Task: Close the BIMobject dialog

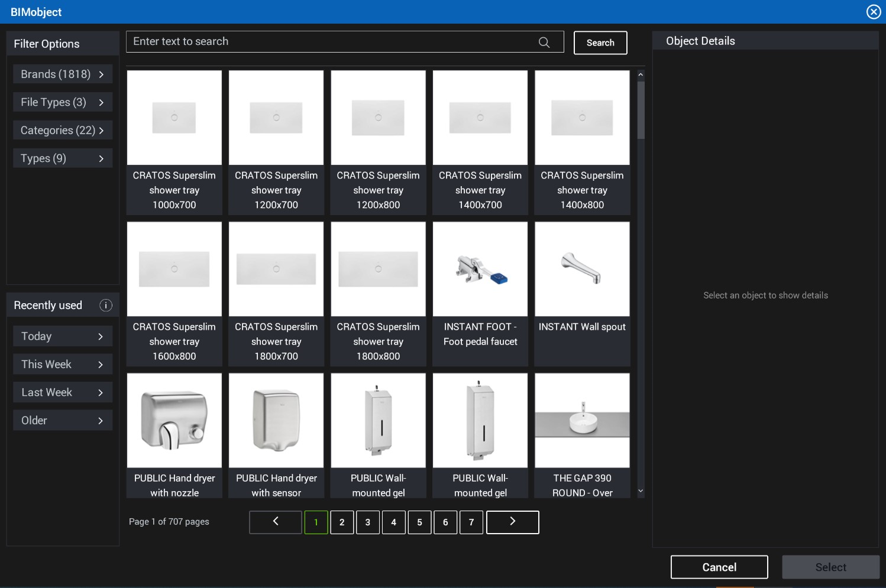Action: pos(874,12)
